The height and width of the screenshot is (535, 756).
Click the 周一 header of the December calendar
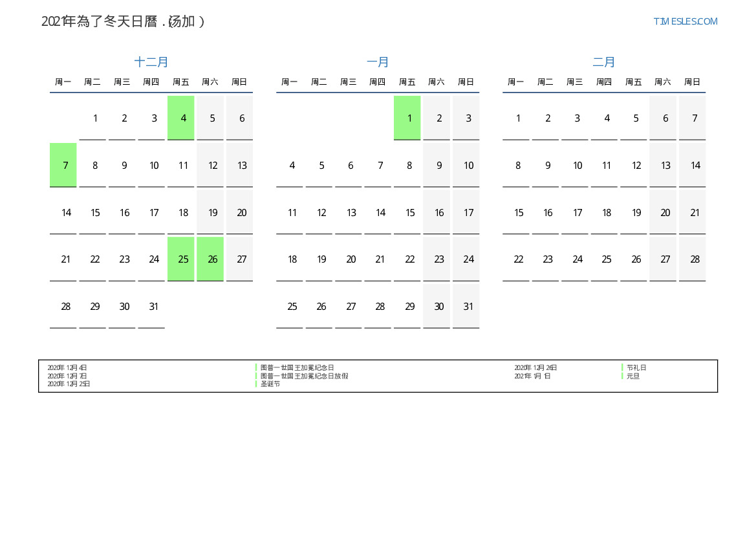click(x=63, y=82)
